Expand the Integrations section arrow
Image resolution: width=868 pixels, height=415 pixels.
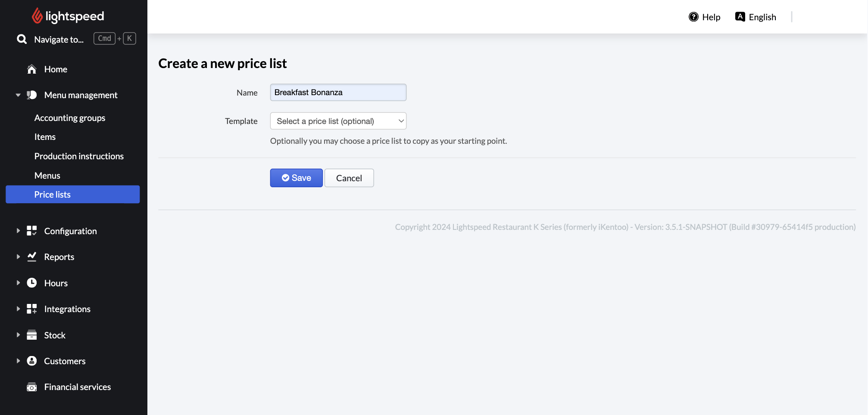pyautogui.click(x=18, y=309)
